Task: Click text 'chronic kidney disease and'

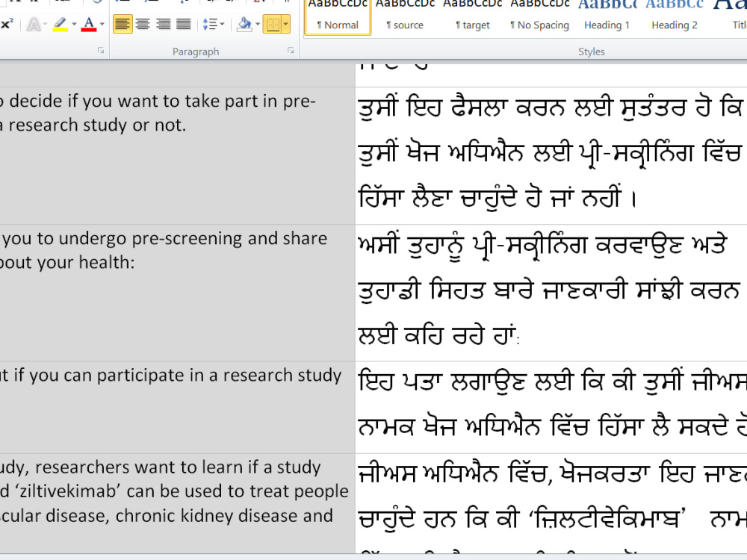Action: coord(223,516)
